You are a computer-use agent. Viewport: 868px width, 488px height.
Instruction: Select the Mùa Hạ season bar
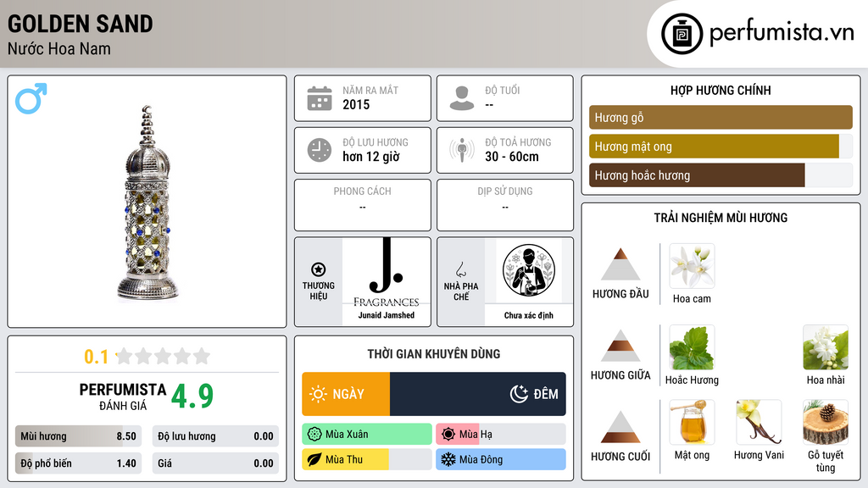pos(501,435)
